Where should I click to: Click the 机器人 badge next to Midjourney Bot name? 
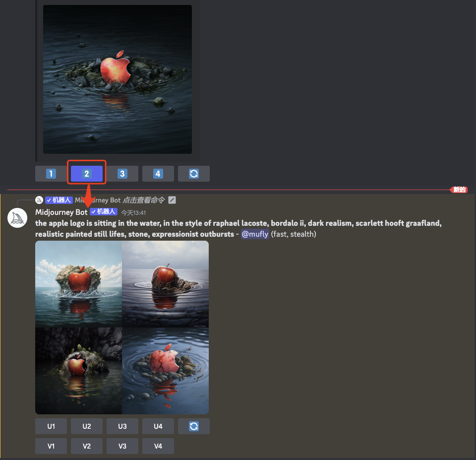coord(104,212)
